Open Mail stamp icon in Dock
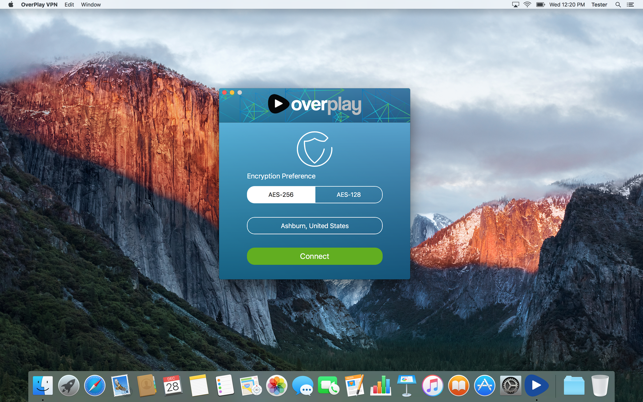 [121, 386]
